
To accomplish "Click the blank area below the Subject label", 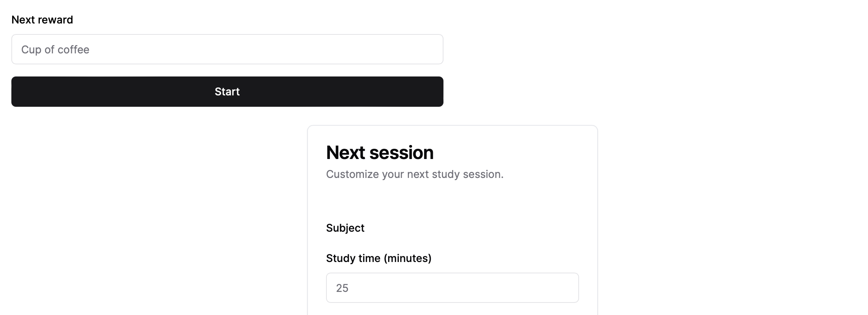I will pyautogui.click(x=452, y=243).
